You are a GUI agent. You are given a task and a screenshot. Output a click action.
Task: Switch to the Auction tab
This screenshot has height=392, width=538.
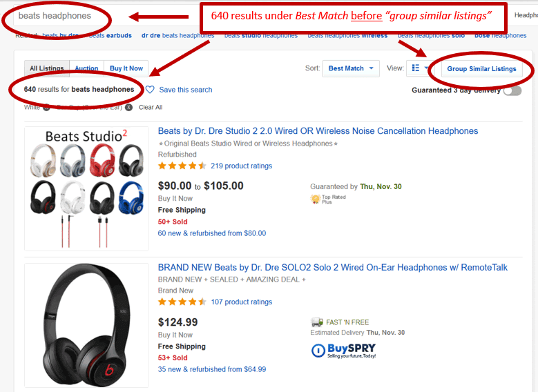[x=86, y=68]
